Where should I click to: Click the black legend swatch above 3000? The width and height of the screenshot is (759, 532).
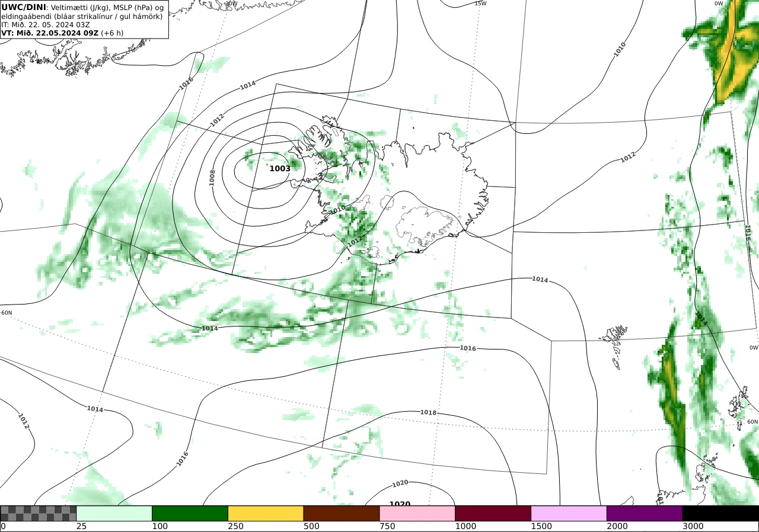[720, 513]
